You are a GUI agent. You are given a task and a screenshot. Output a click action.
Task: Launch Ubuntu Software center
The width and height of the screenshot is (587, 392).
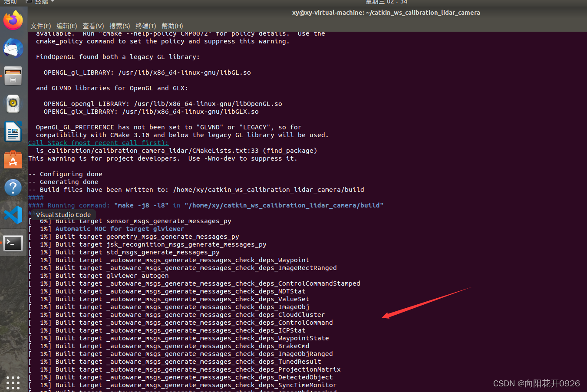point(13,159)
